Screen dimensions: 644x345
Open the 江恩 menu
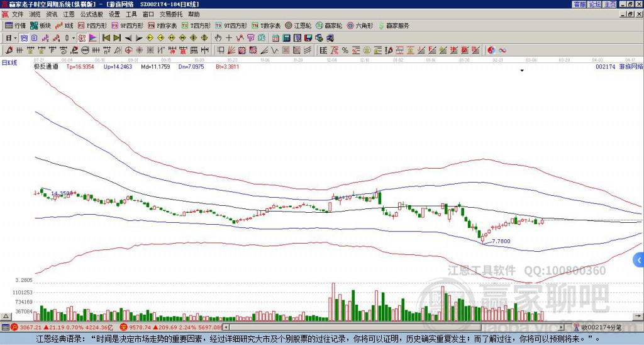coord(69,14)
